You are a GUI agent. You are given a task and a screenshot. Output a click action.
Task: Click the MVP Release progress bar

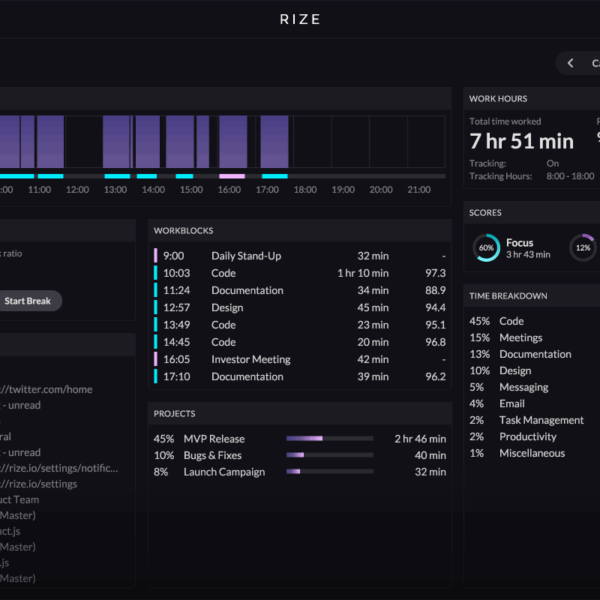coord(329,439)
